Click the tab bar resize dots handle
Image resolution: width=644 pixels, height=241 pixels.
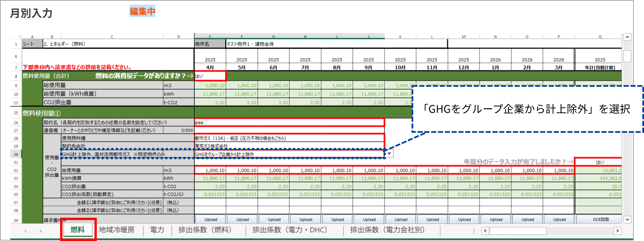474,231
